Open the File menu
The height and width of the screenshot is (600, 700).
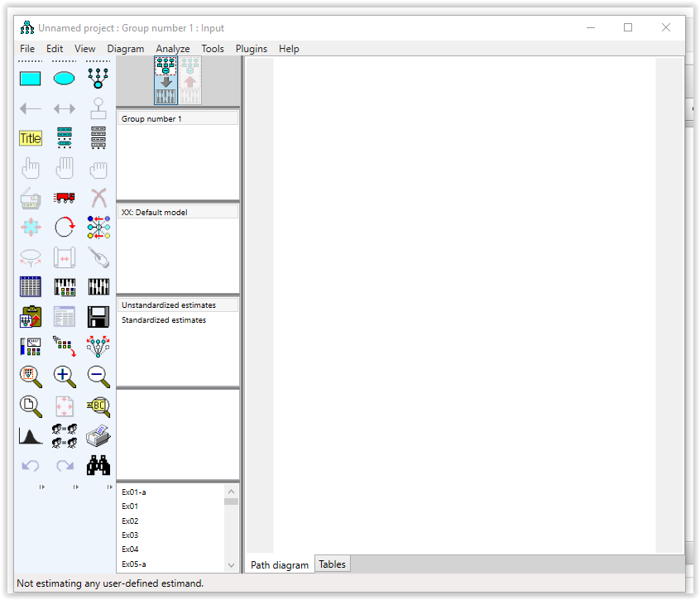27,49
